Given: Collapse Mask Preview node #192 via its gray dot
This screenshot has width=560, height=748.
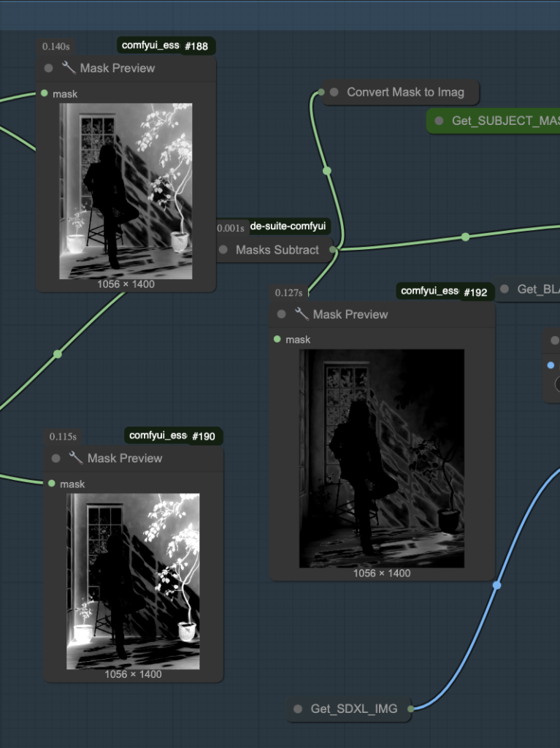Looking at the screenshot, I should (281, 314).
